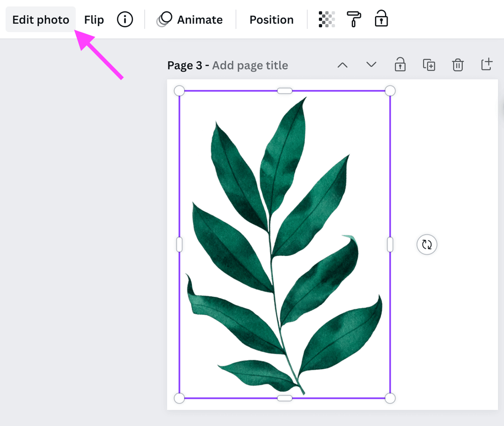This screenshot has height=426, width=504.
Task: Click the info circle icon beside Flip
Action: tap(125, 19)
